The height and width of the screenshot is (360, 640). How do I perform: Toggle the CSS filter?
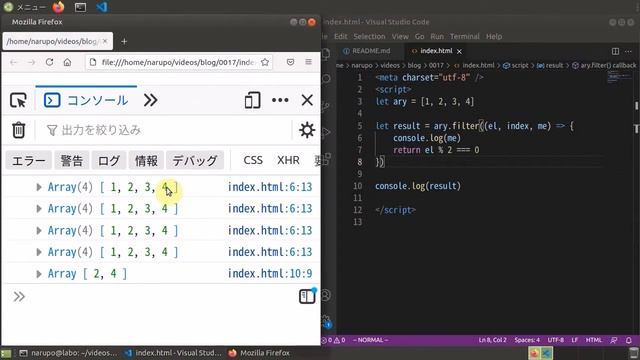pyautogui.click(x=253, y=160)
